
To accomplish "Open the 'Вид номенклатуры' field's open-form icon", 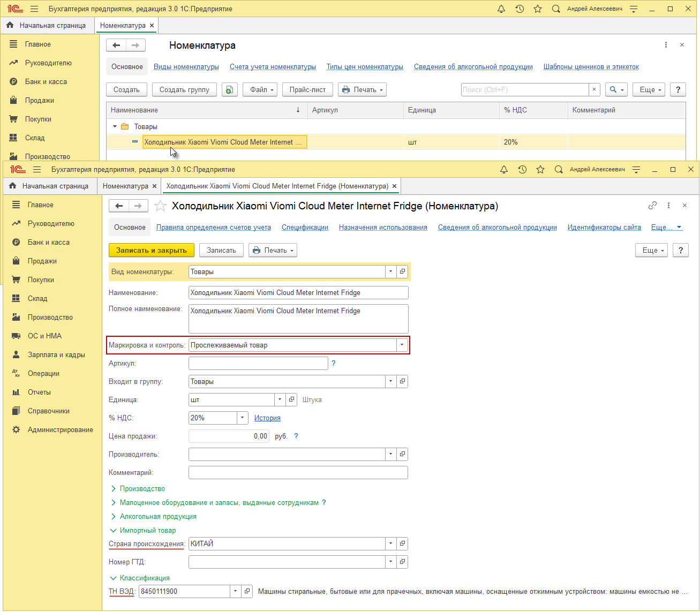I will pos(403,272).
